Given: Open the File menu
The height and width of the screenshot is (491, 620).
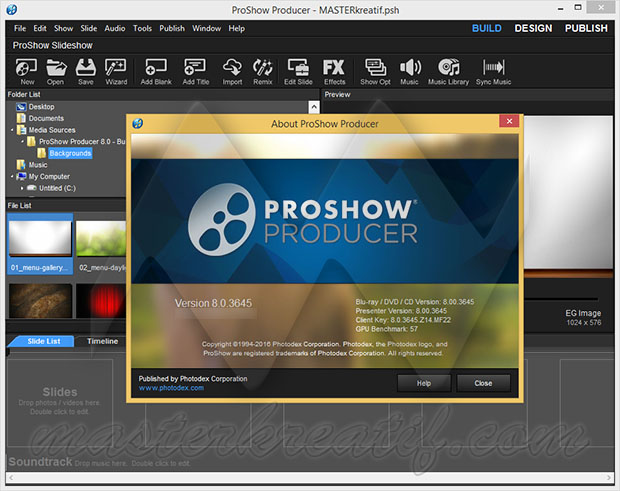Looking at the screenshot, I should tap(20, 28).
